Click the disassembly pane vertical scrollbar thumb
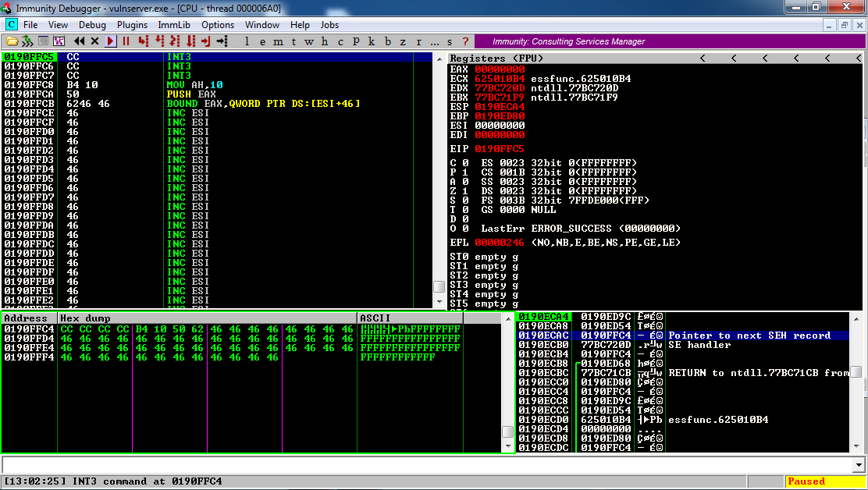The height and width of the screenshot is (490, 868). click(x=439, y=287)
